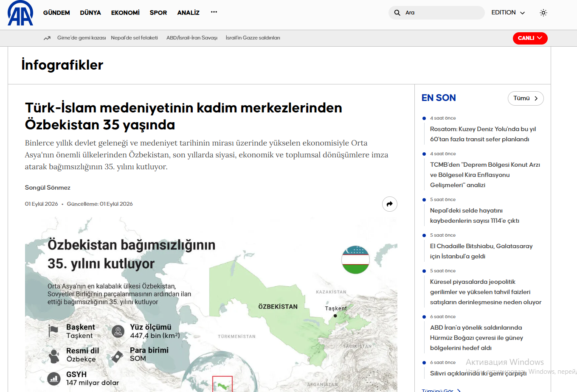
Task: Click the search magnifier icon
Action: click(397, 13)
